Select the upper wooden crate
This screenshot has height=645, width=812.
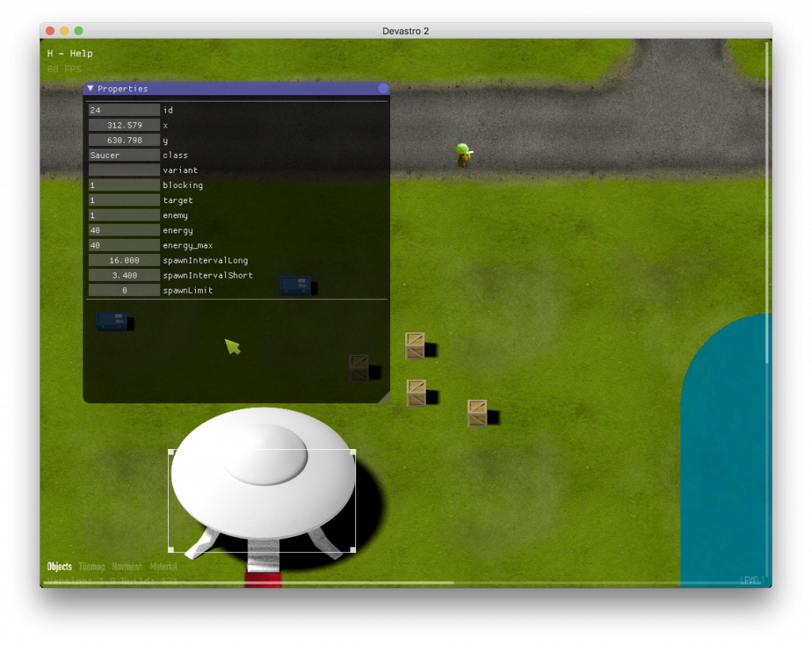click(x=415, y=346)
